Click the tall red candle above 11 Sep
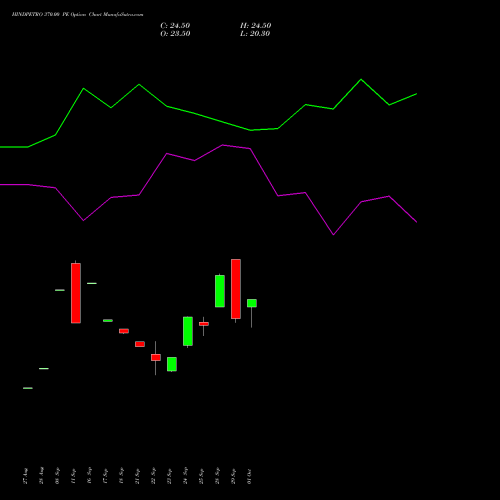Image resolution: width=500 pixels, height=500 pixels. click(x=76, y=293)
